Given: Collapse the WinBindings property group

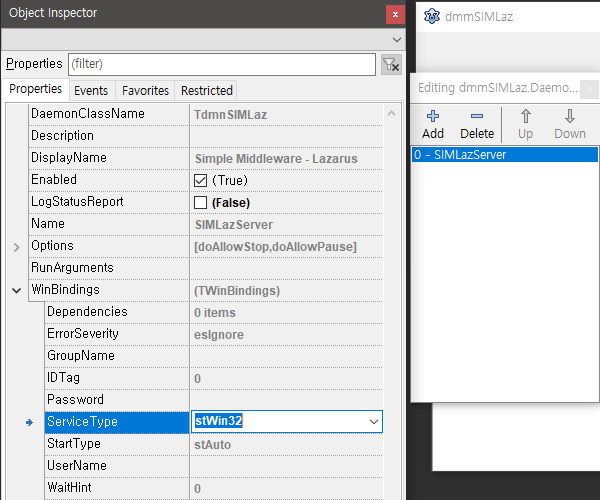Looking at the screenshot, I should [16, 290].
